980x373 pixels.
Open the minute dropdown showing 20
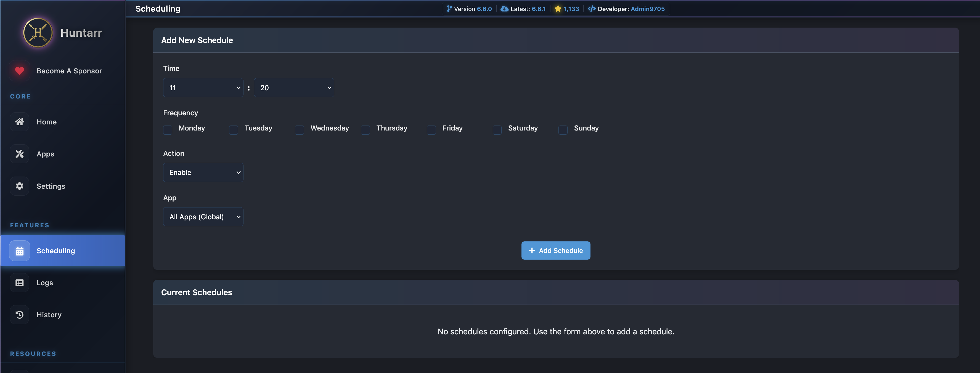tap(294, 88)
